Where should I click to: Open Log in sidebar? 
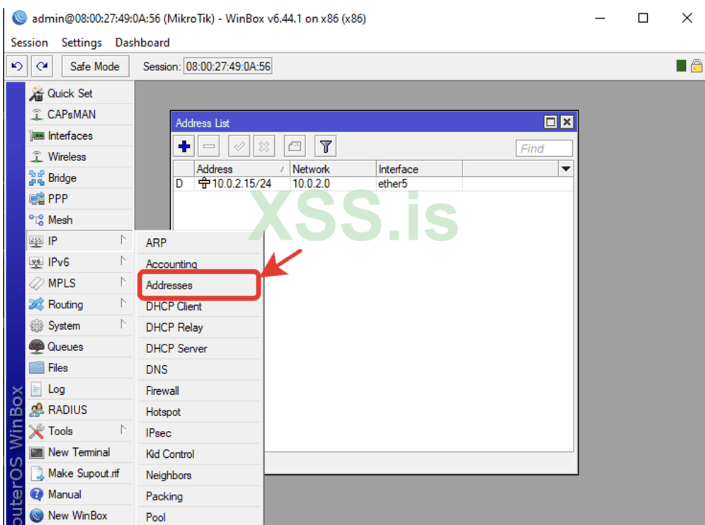coord(80,389)
